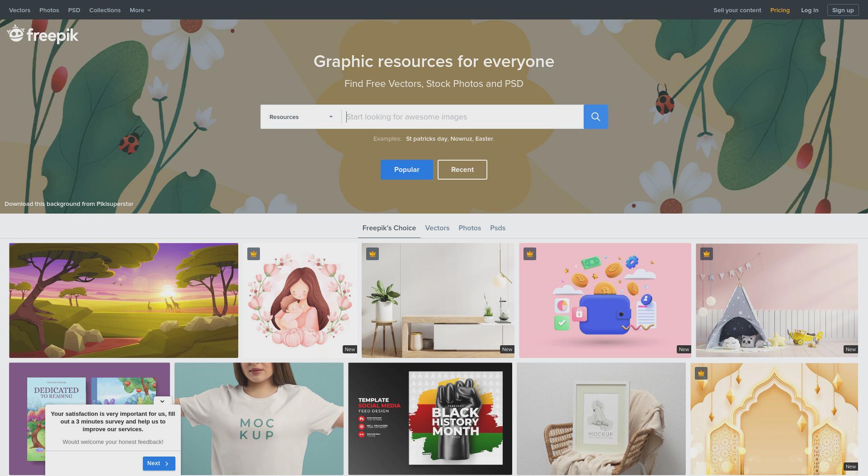Click premium crown on golden arch image
Viewport: 868px width, 476px height.
pos(701,373)
